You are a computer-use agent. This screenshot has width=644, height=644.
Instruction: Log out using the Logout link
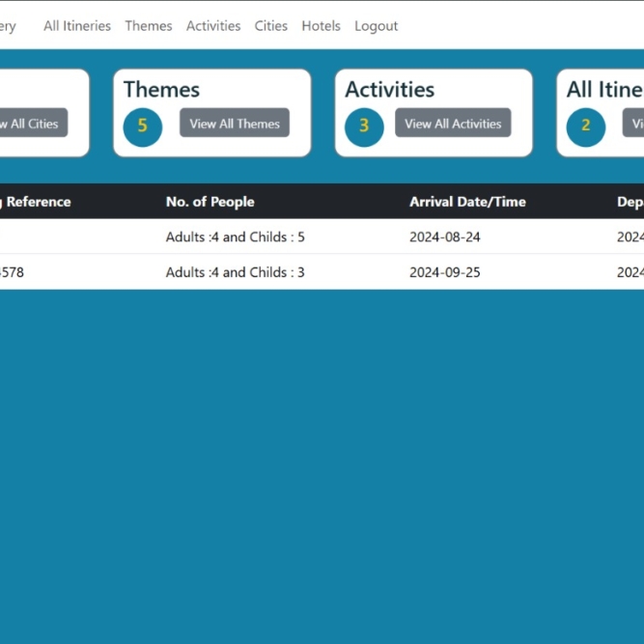376,26
